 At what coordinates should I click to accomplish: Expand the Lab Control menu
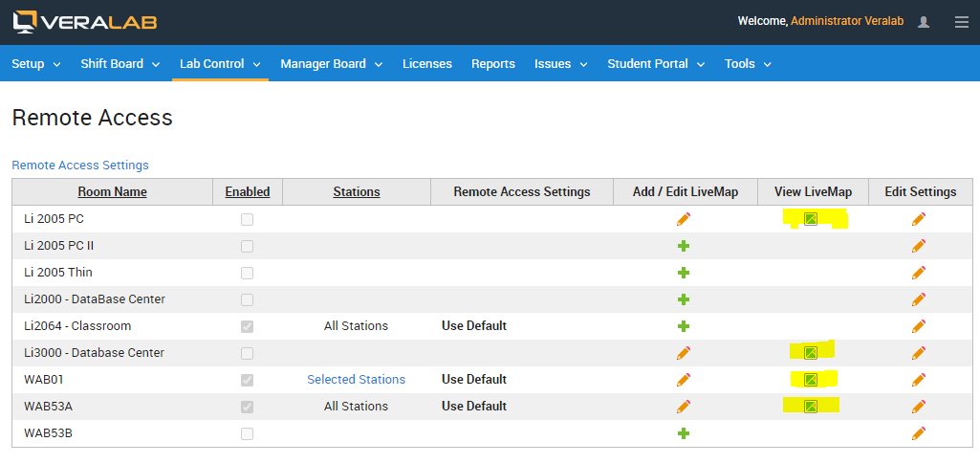[220, 64]
